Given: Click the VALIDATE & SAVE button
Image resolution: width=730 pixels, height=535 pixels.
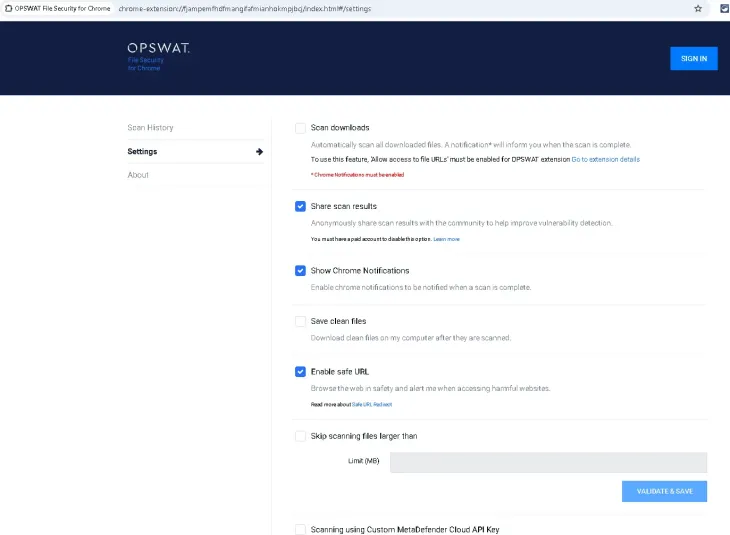Looking at the screenshot, I should (664, 491).
